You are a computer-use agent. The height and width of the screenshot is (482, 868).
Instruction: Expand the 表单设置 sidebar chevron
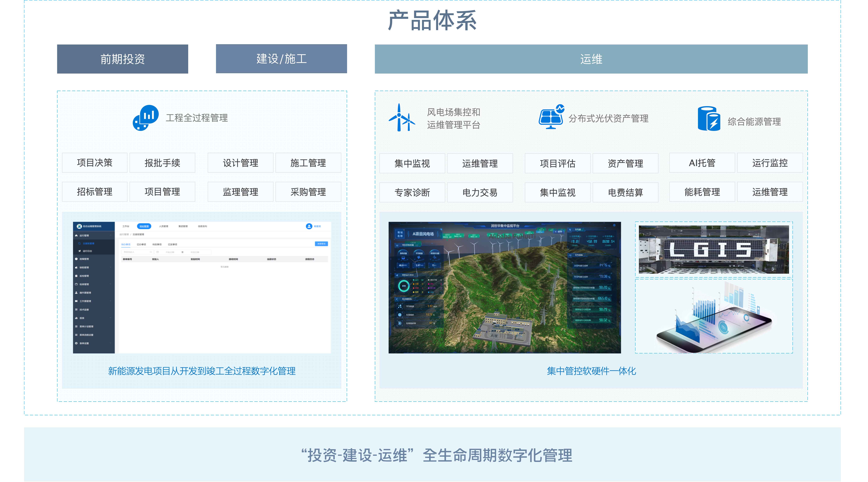coord(110,343)
